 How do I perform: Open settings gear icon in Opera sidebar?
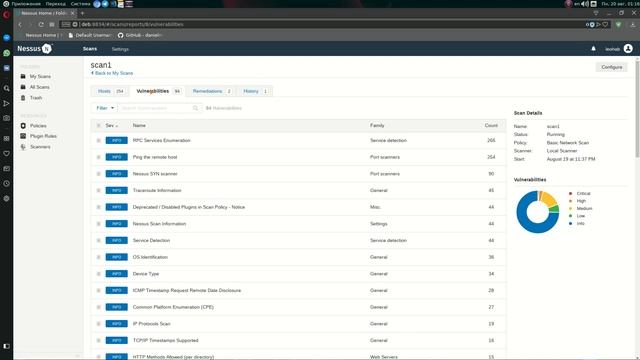click(7, 198)
